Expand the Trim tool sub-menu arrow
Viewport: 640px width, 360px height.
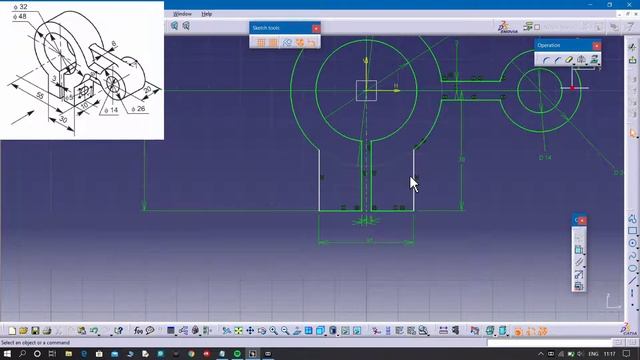click(x=574, y=64)
